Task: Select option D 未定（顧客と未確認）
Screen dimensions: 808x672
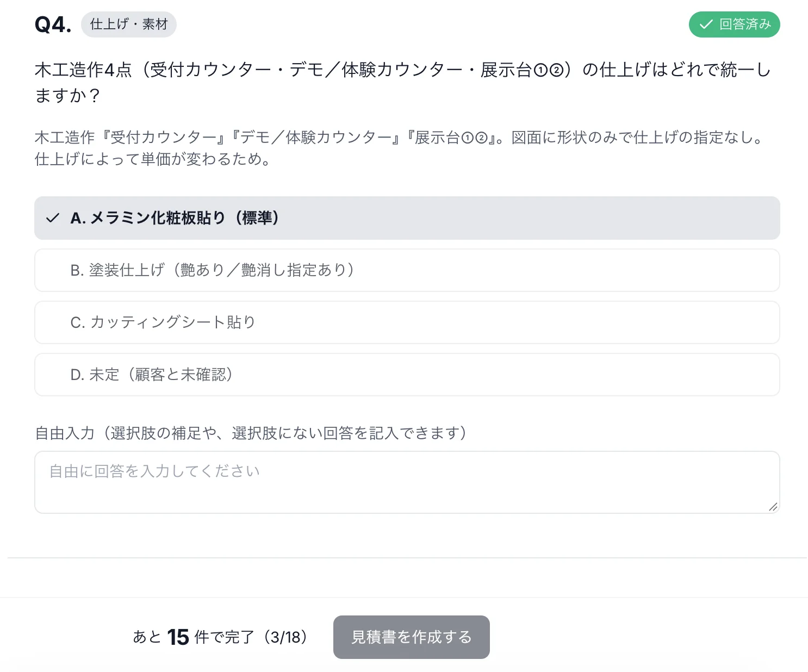Action: pyautogui.click(x=407, y=375)
